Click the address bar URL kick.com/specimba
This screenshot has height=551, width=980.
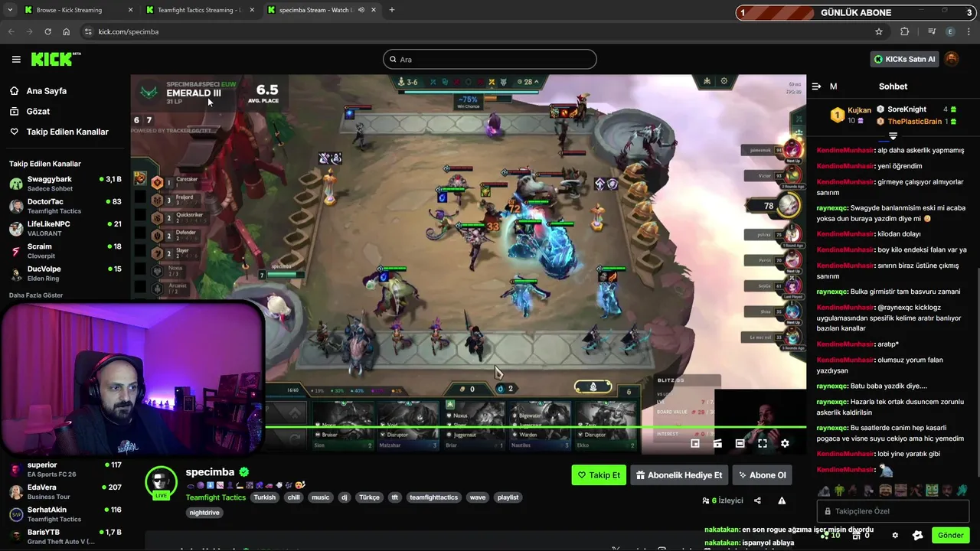pyautogui.click(x=129, y=31)
